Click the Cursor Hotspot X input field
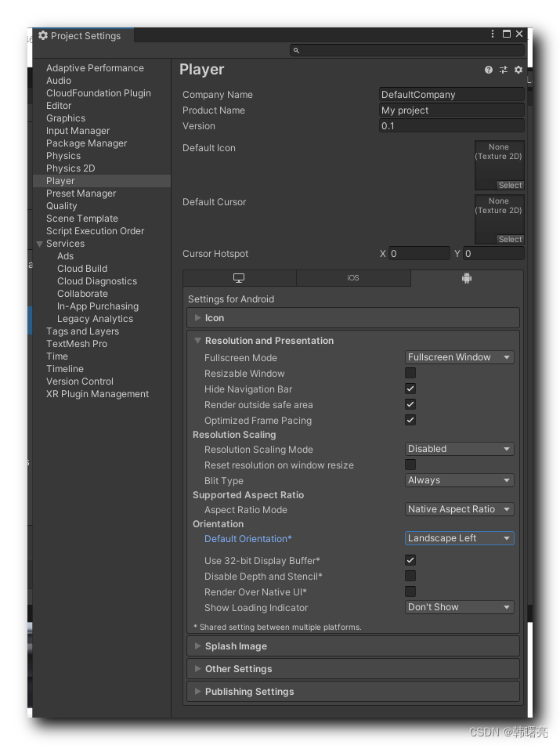The image size is (560, 745). point(419,254)
